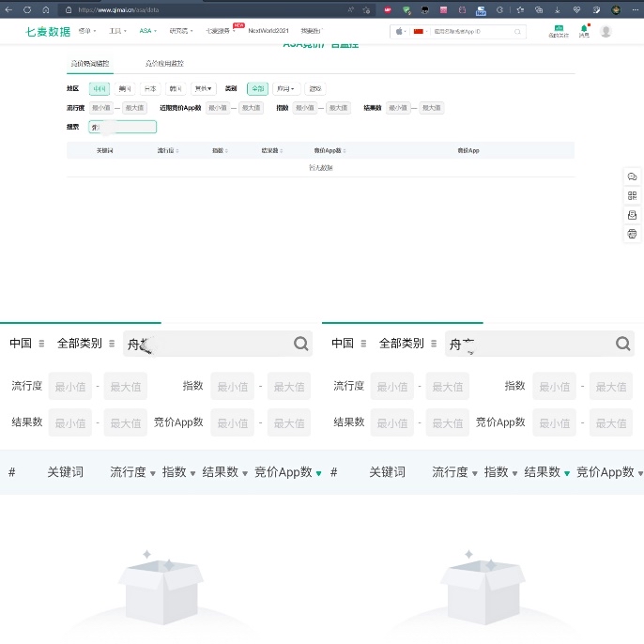Tap the search magnifier in the left mobile panel
Screen dimensions: 644x644
click(301, 344)
